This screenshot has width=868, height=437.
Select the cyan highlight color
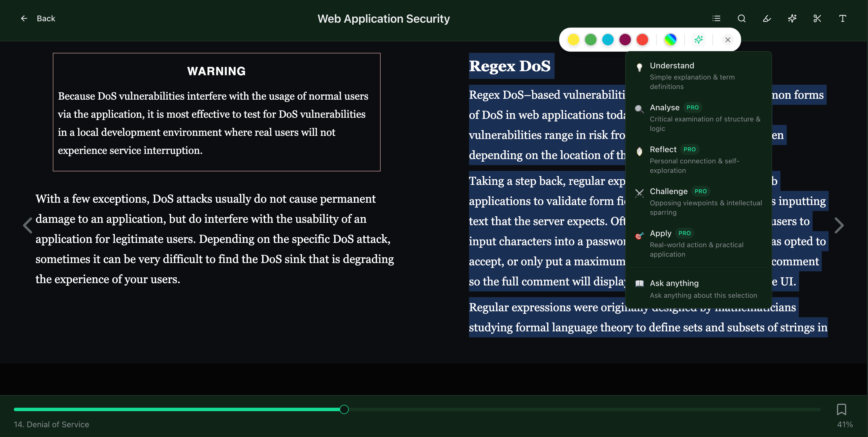(608, 40)
